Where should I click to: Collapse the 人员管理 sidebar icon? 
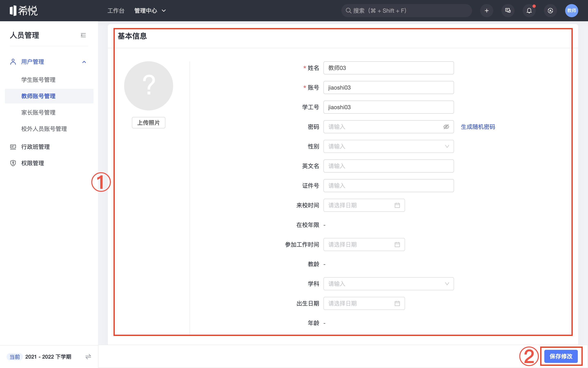tap(83, 35)
